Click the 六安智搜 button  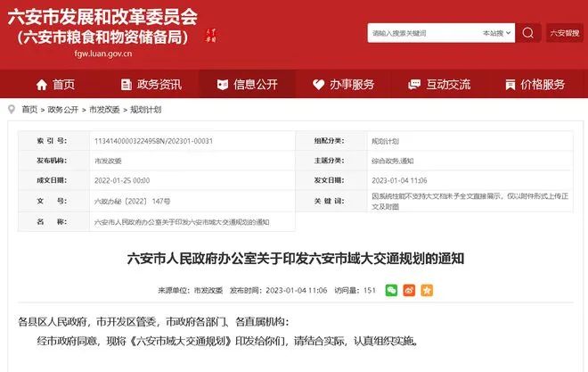coord(564,33)
